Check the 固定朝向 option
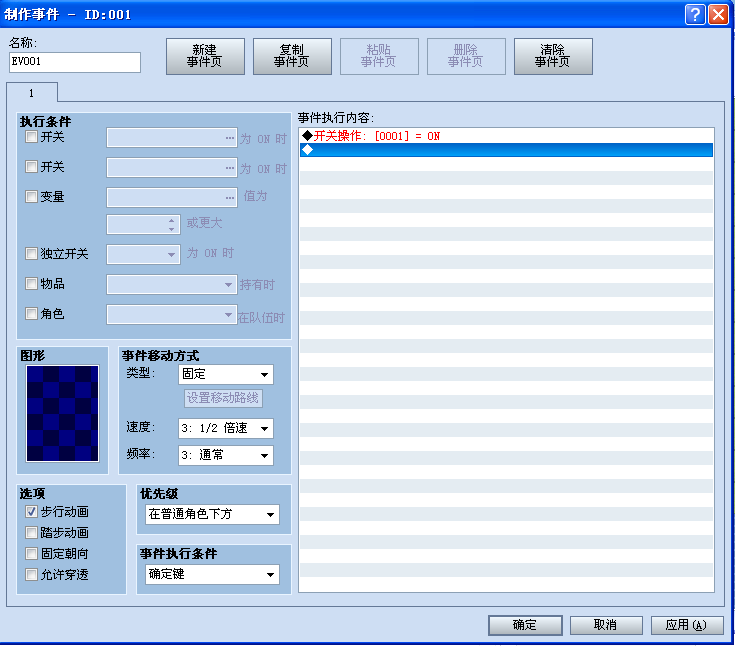The width and height of the screenshot is (735, 646). [31, 554]
